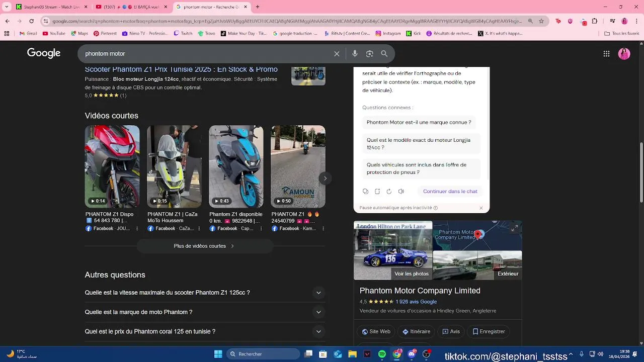Image resolution: width=644 pixels, height=362 pixels.
Task: Open the Twitch bookmark
Action: [x=183, y=34]
